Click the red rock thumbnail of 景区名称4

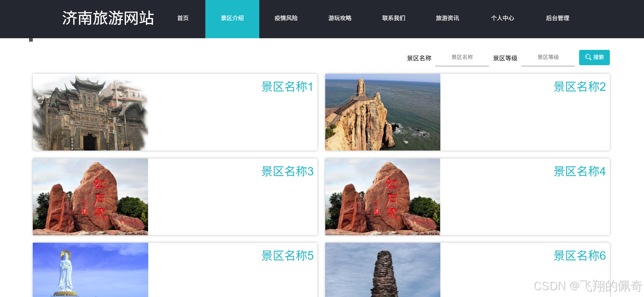tap(383, 197)
